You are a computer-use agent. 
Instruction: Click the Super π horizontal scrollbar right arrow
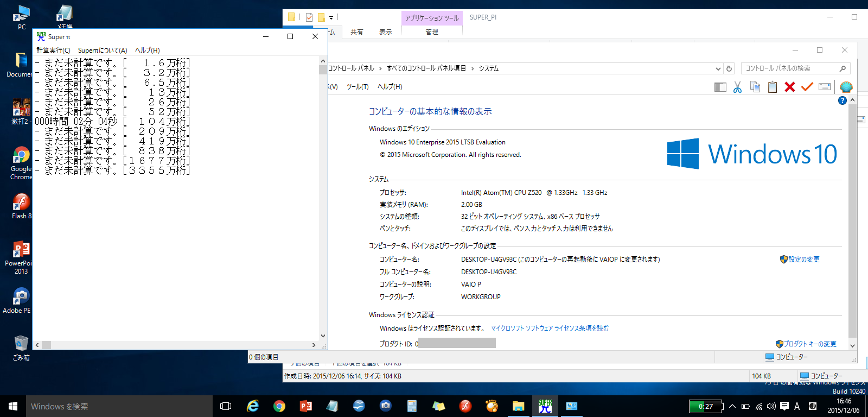click(x=314, y=345)
